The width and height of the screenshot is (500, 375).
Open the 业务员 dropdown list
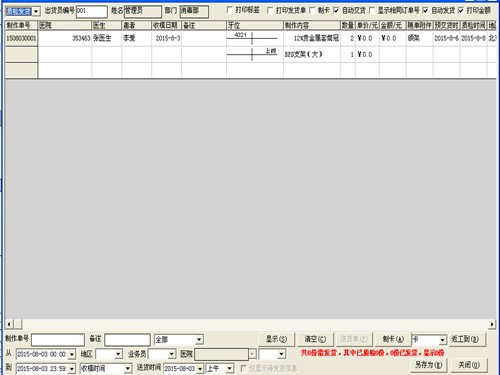[171, 354]
